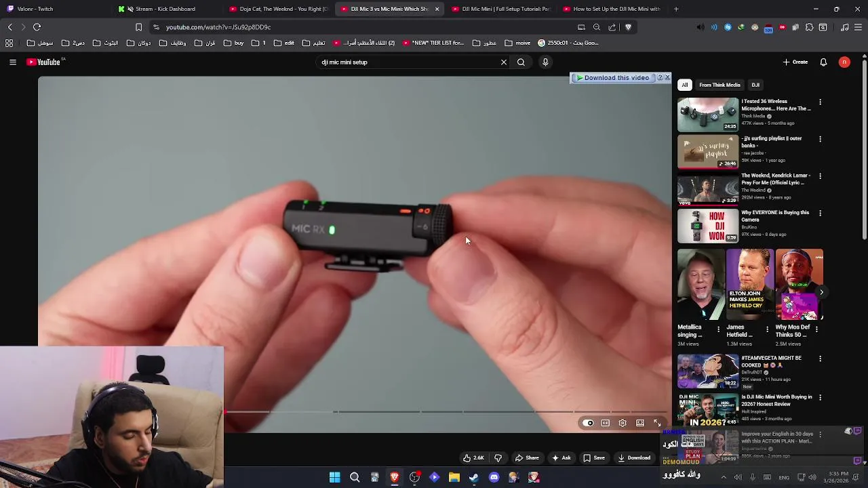Click the Download this video overlay
The width and height of the screenshot is (868, 488).
click(x=614, y=78)
